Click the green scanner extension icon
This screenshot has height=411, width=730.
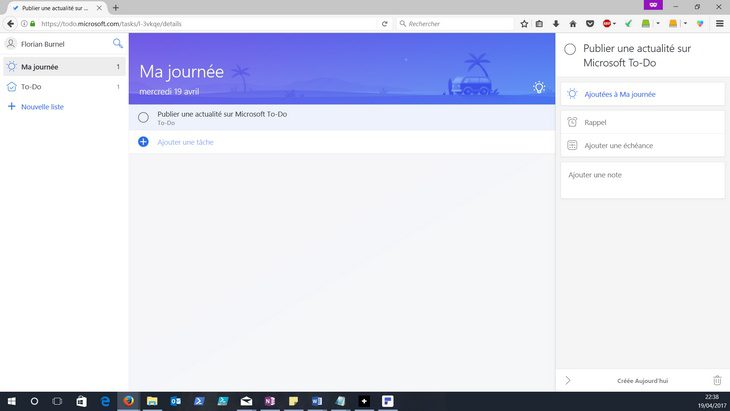[x=646, y=23]
